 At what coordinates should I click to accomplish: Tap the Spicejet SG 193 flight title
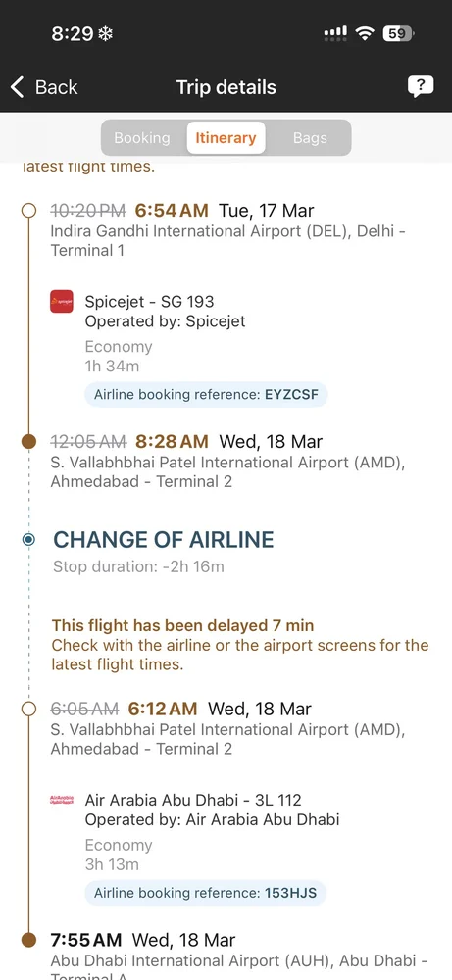pyautogui.click(x=149, y=301)
